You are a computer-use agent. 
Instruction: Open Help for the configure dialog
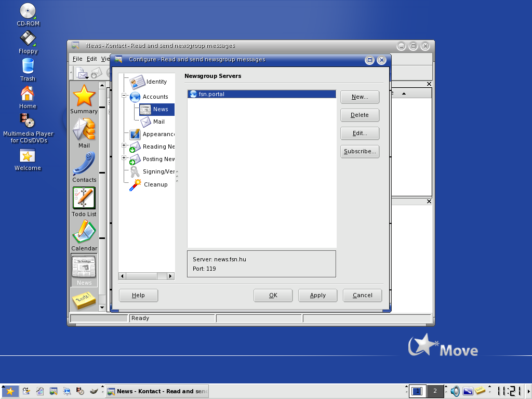[x=138, y=295]
